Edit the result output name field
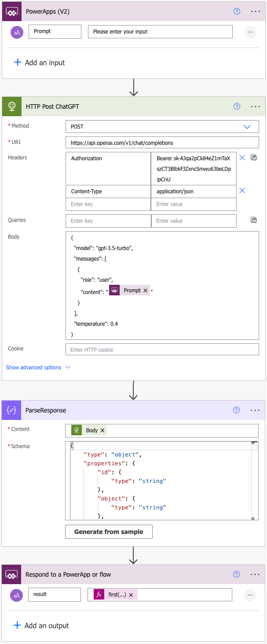Screen dimensions: 267x644 click(x=55, y=595)
